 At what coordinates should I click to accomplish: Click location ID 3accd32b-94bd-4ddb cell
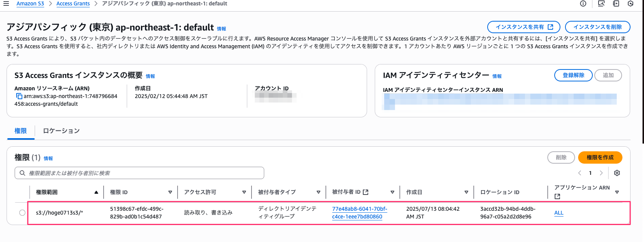pyautogui.click(x=508, y=213)
